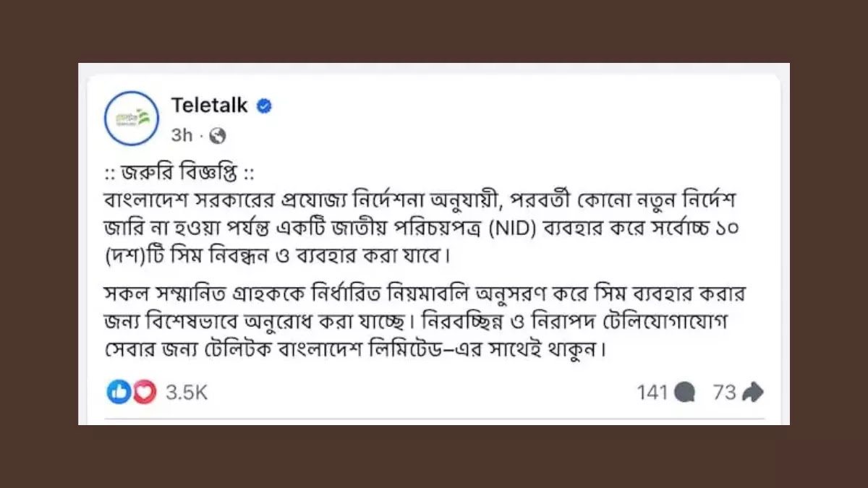Image resolution: width=868 pixels, height=488 pixels.
Task: Click the red Love reaction icon
Action: coord(143,393)
